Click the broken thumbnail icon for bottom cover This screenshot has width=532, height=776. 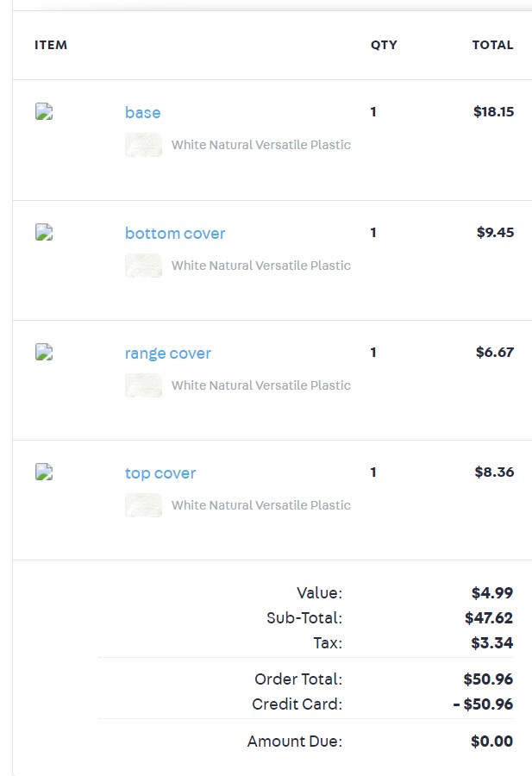point(44,232)
